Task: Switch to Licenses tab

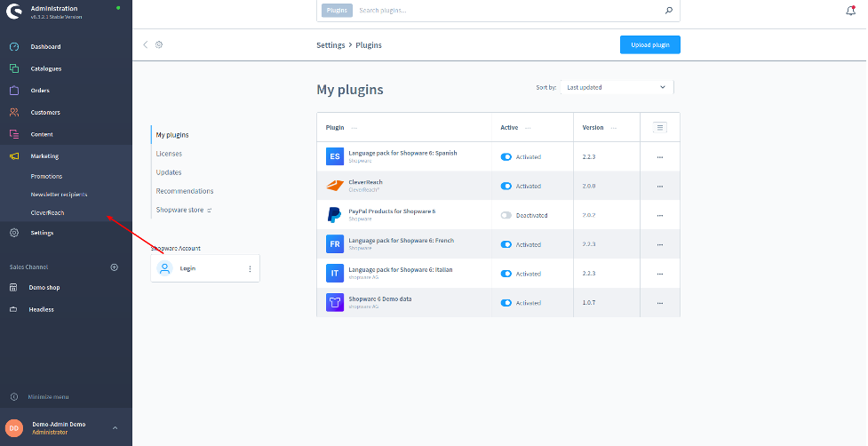Action: pyautogui.click(x=169, y=154)
